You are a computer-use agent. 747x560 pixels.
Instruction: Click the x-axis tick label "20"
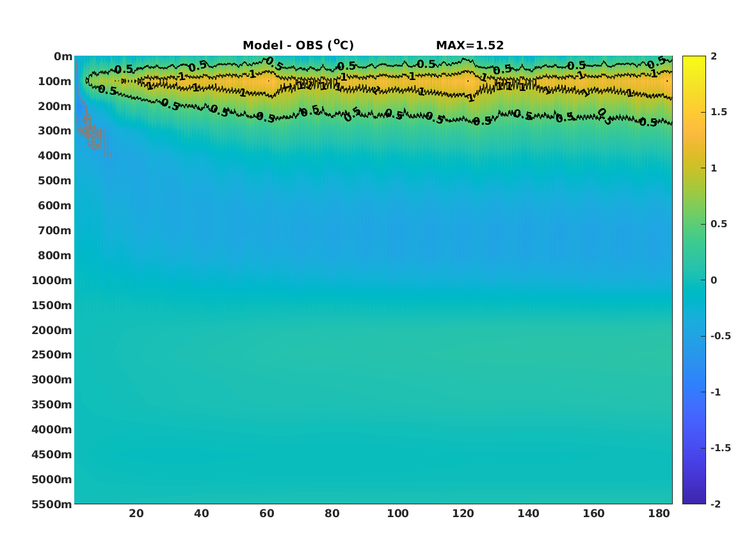click(136, 513)
